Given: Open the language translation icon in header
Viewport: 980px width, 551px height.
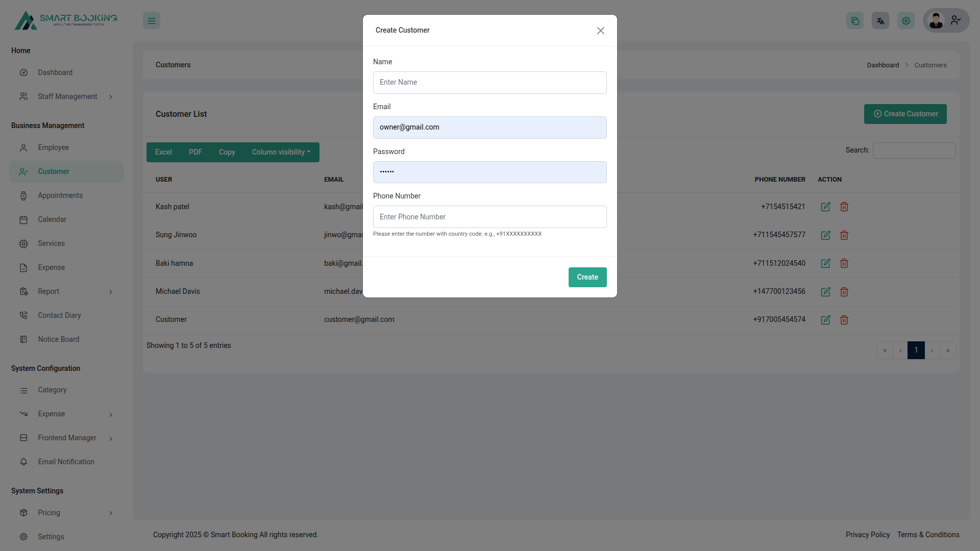Looking at the screenshot, I should [x=880, y=20].
